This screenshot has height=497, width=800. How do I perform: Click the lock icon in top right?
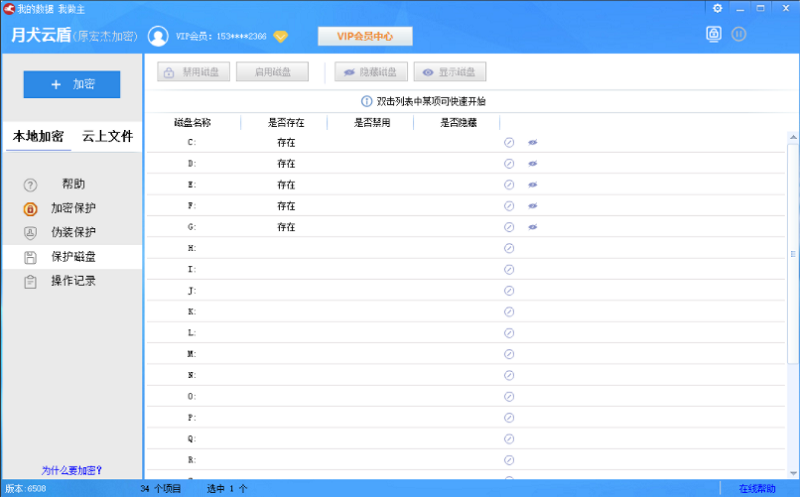pos(713,33)
